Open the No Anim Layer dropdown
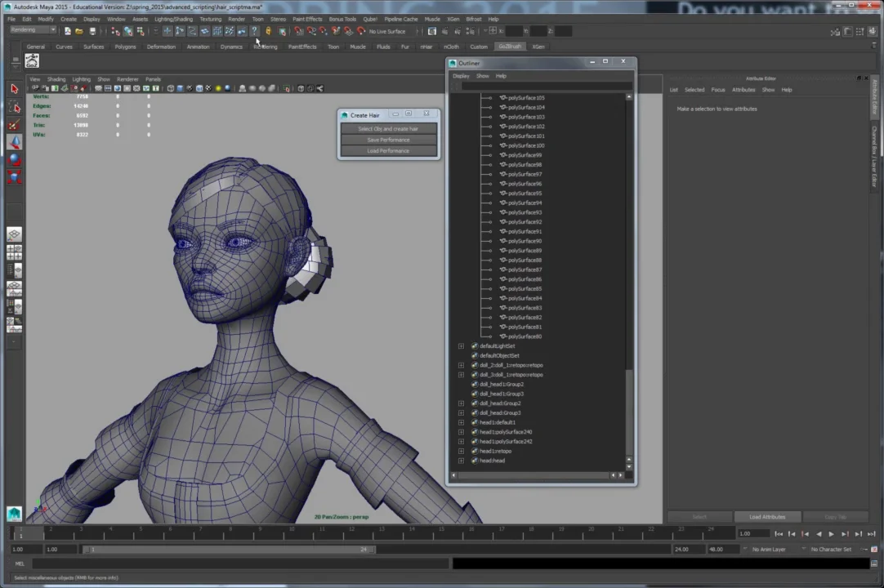 tap(769, 549)
